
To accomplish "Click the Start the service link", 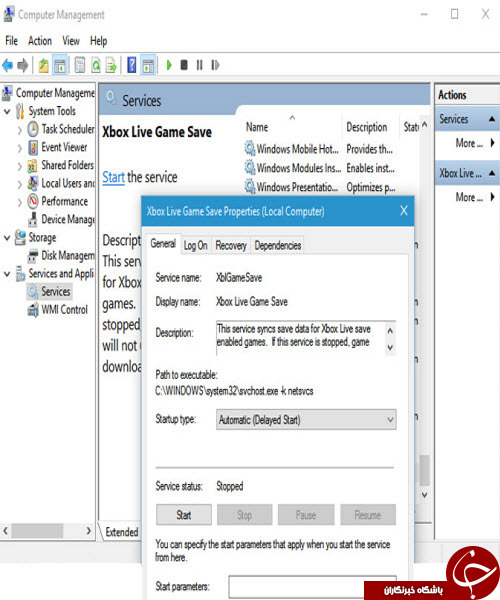I will point(113,177).
